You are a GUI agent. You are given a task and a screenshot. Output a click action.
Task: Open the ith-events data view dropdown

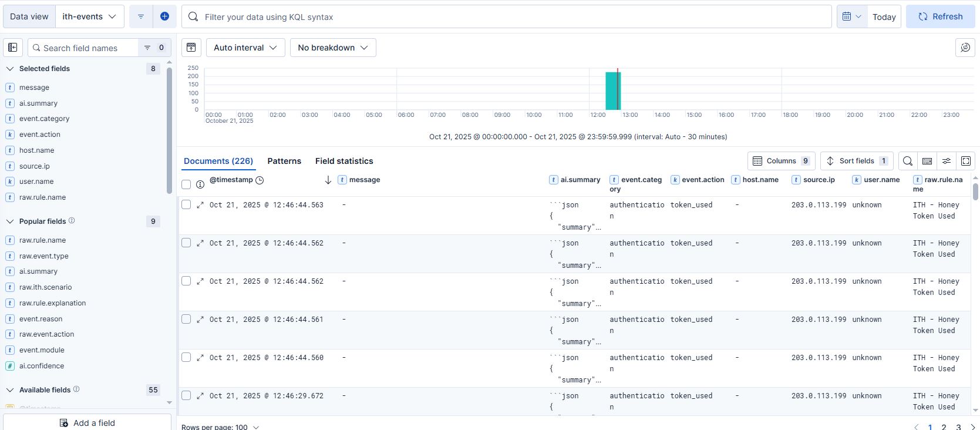coord(90,16)
